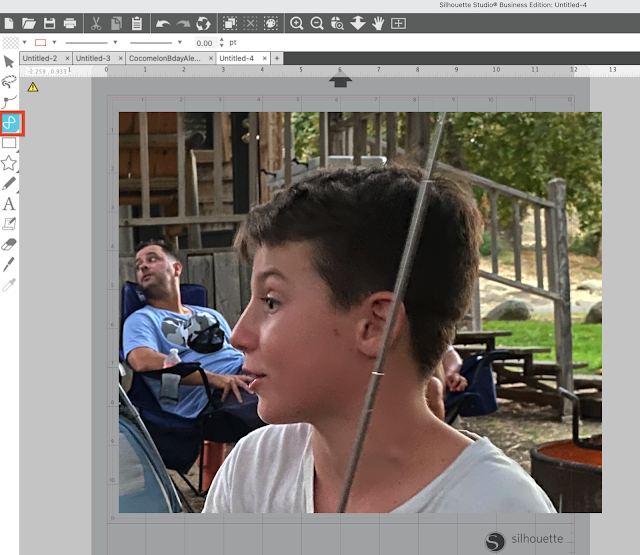640x555 pixels.
Task: Close the Untitled-3 tab
Action: coord(120,59)
